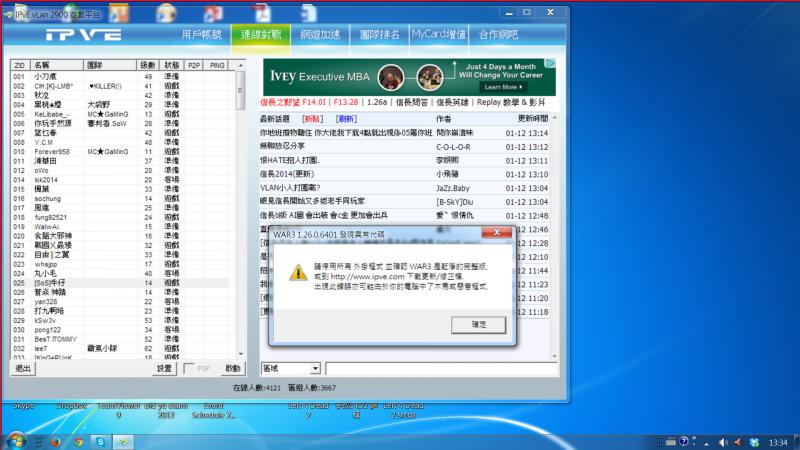This screenshot has width=800, height=450.
Task: Confirm the WAR3 warning dialog
Action: [479, 324]
